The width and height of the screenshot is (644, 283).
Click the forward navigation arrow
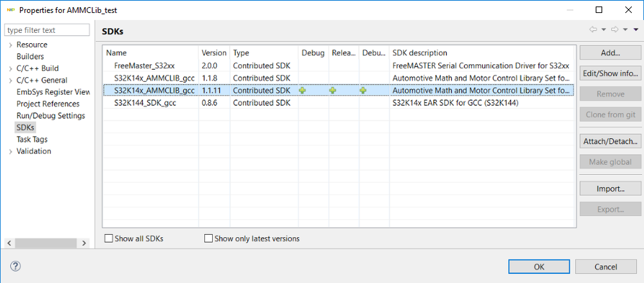coord(614,30)
